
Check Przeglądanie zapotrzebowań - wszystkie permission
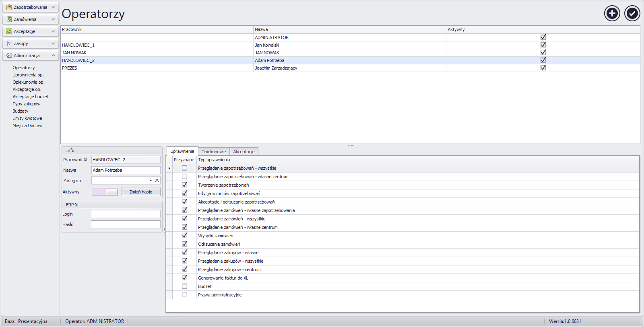point(184,168)
